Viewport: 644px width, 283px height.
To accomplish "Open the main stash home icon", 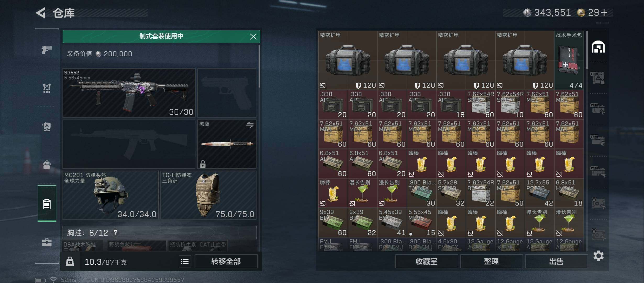I will click(x=598, y=47).
